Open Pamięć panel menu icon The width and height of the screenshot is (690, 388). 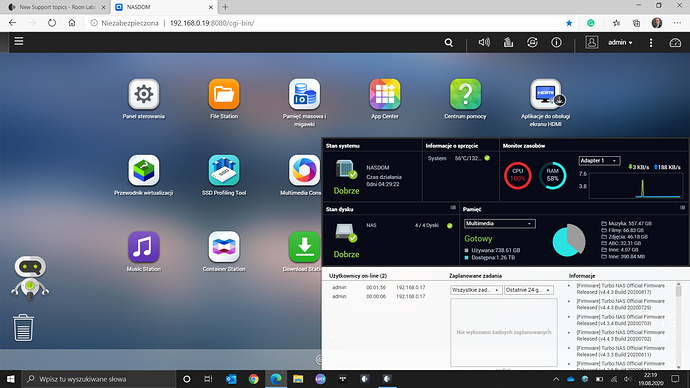pyautogui.click(x=683, y=208)
